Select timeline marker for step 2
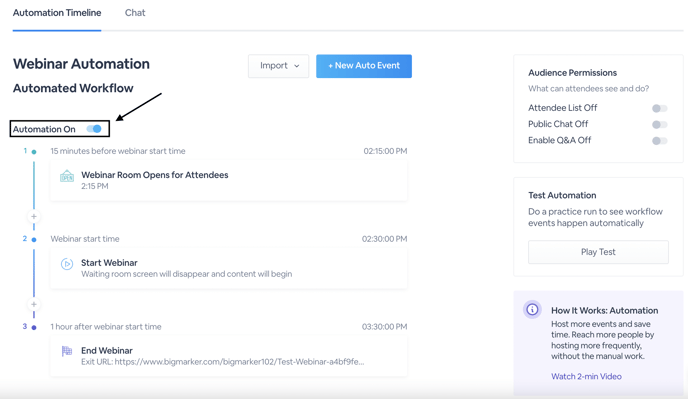Screen dimensions: 688x399 point(34,240)
